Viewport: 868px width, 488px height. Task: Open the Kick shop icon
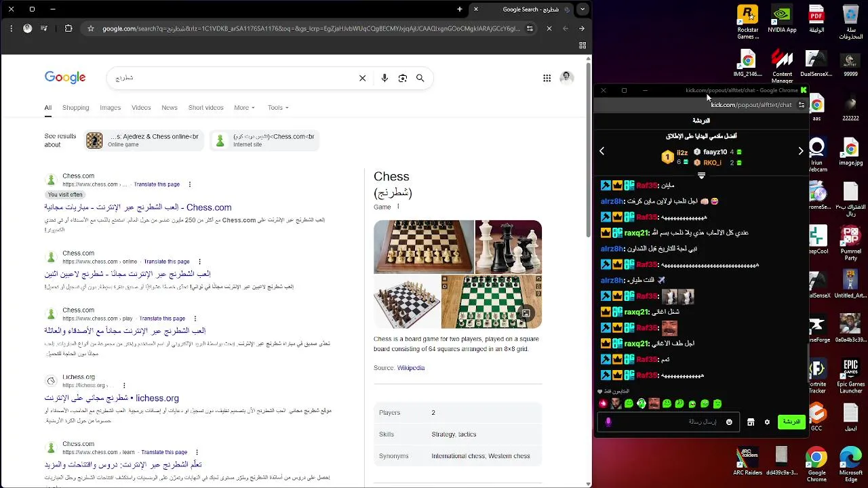(751, 422)
